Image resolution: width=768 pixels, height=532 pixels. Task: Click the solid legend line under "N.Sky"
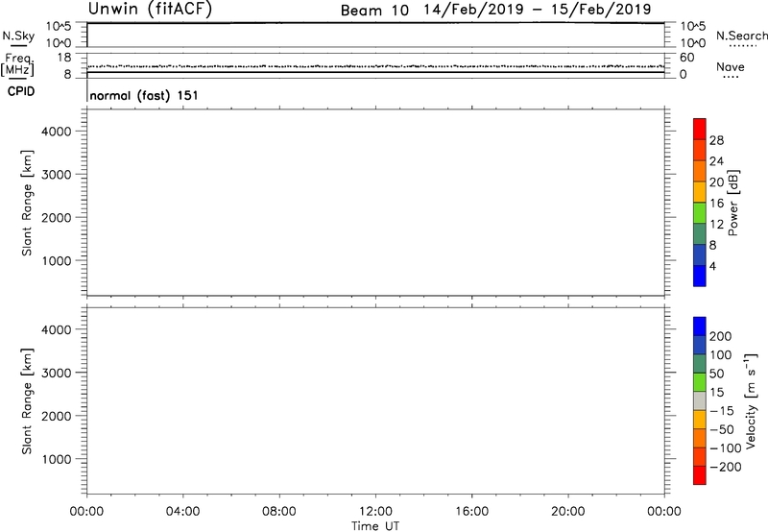point(18,46)
